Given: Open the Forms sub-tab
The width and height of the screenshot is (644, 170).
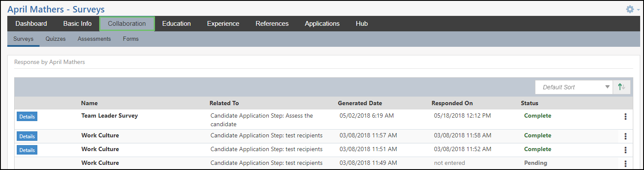Looking at the screenshot, I should point(131,39).
